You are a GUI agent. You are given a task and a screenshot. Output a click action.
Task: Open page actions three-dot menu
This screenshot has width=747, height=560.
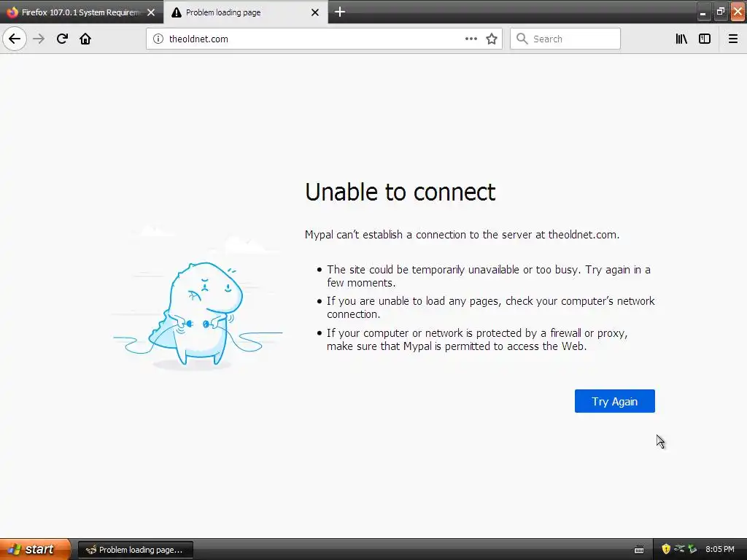tap(471, 39)
